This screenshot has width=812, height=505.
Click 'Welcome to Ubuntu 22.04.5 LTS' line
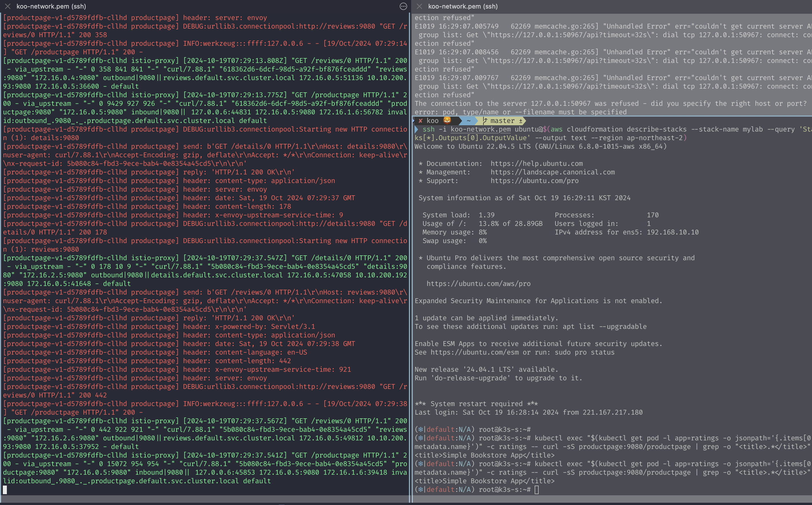(x=541, y=146)
